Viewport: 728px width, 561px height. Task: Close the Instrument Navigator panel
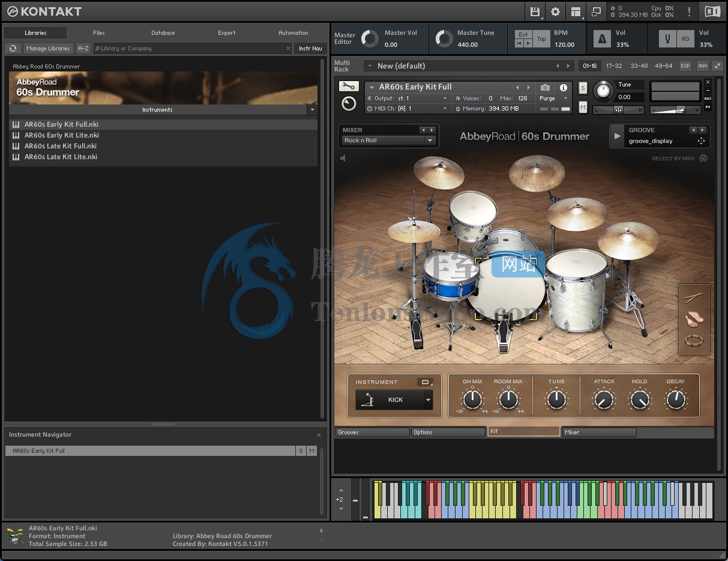319,435
